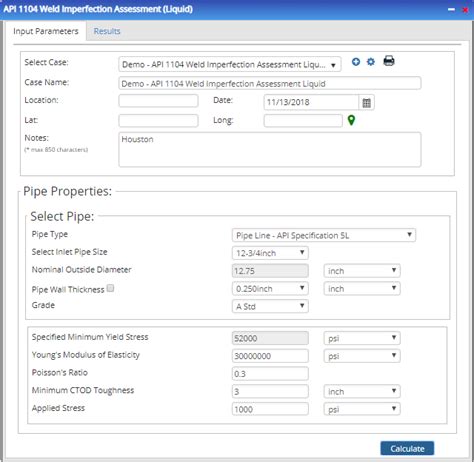Change Pipe Wall Thickness unit dropdown
Viewport: 474px width, 462px height.
362,289
